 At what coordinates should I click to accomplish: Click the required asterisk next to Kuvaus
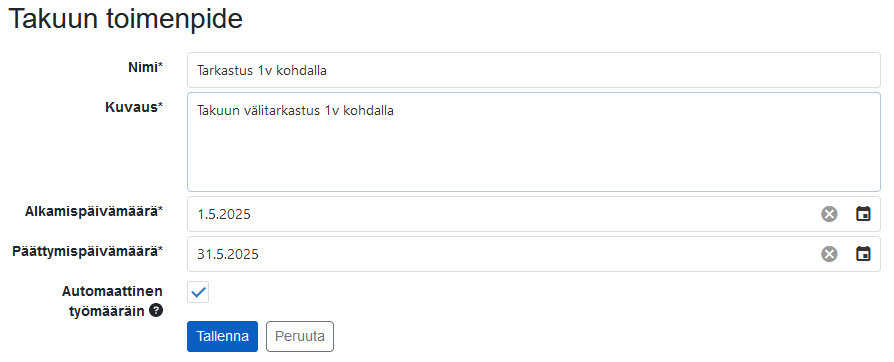[x=160, y=105]
